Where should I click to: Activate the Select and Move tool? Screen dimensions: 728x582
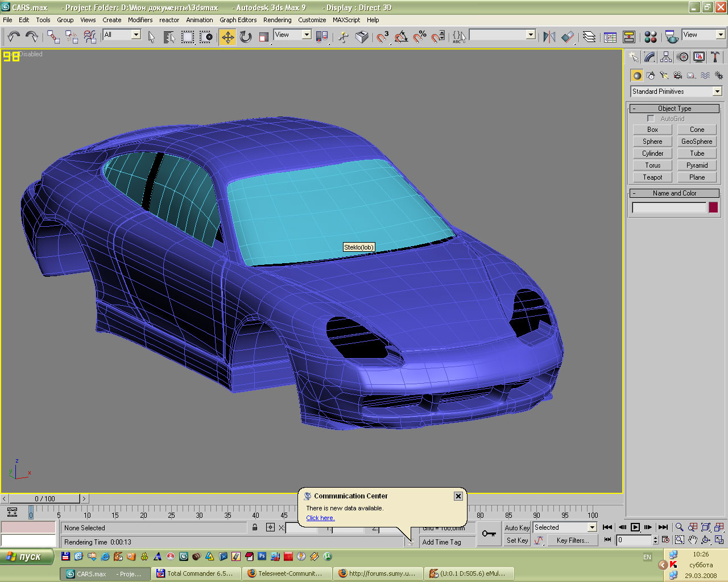[x=227, y=37]
